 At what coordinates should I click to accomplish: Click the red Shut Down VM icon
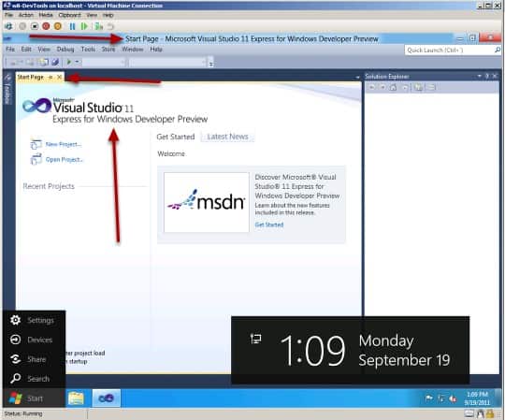pos(46,26)
